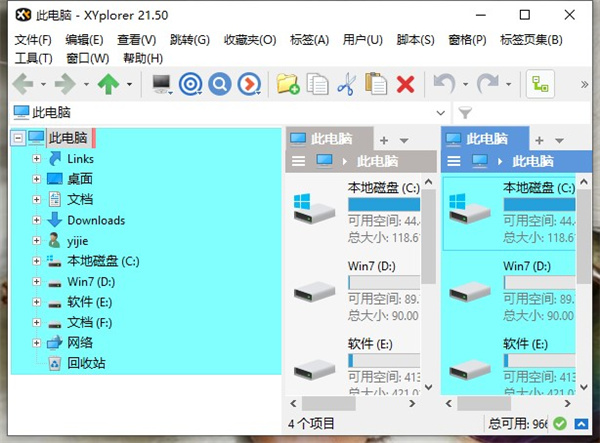
Task: Click the red X Delete icon
Action: [405, 85]
